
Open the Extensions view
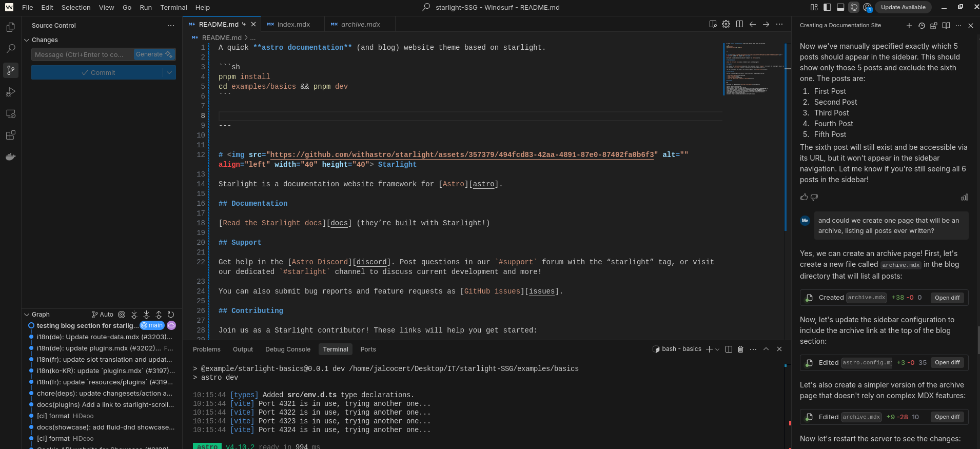click(10, 135)
